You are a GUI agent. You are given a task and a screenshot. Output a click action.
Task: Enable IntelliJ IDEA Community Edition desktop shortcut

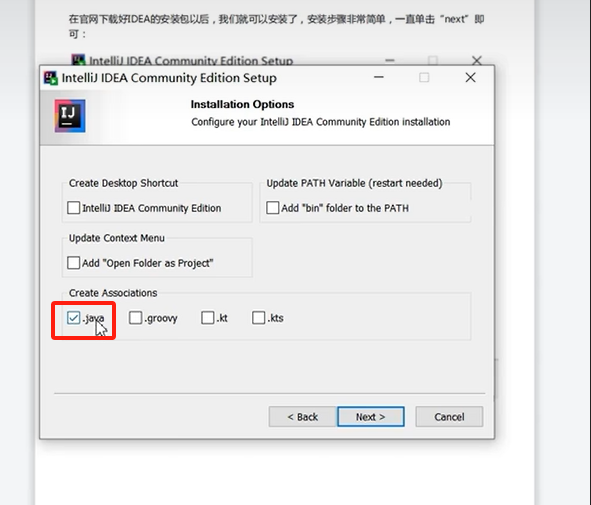[73, 208]
